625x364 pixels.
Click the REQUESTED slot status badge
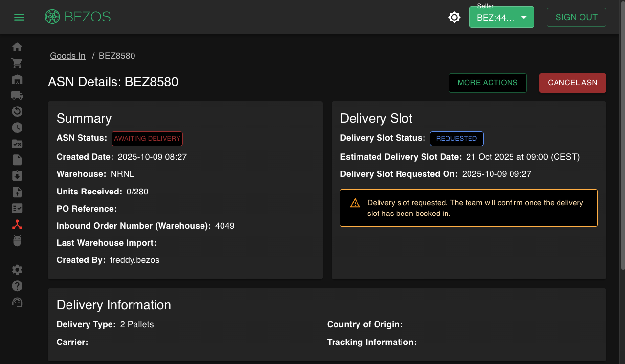[x=457, y=139]
